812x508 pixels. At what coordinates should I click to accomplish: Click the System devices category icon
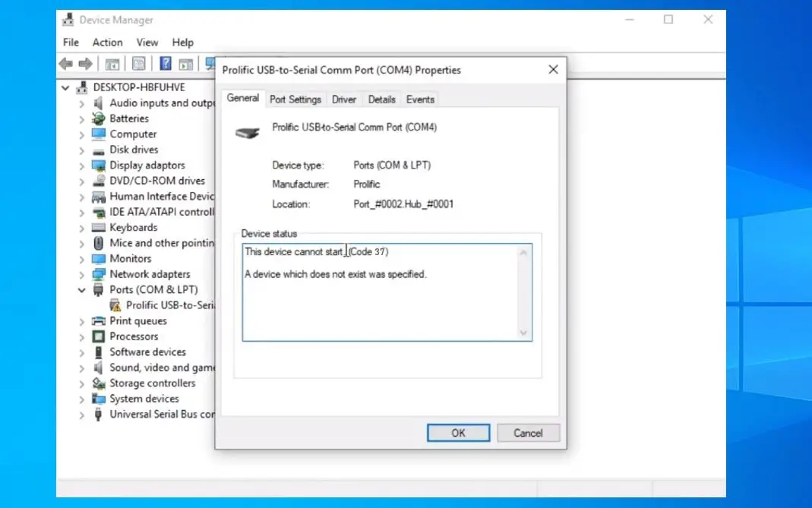pos(98,399)
